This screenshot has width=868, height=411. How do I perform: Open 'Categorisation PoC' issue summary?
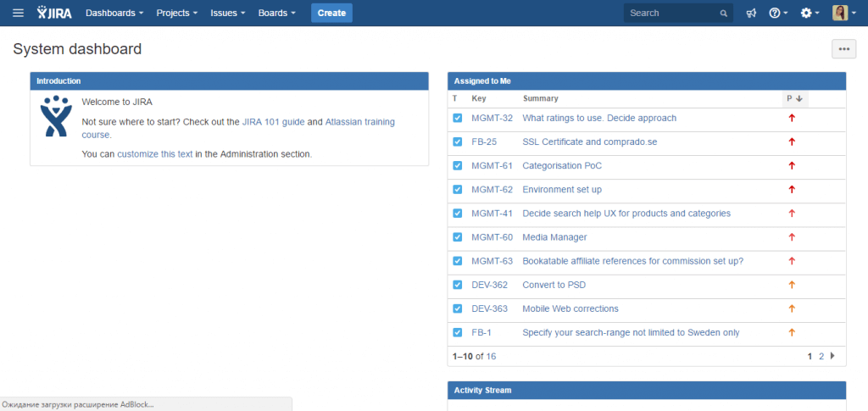coord(562,165)
